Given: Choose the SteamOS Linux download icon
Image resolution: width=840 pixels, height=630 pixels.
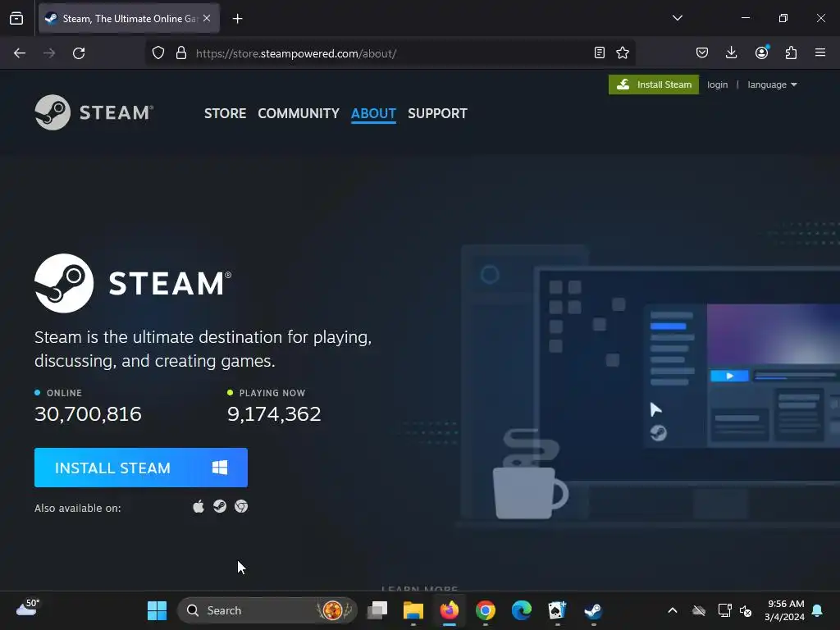Looking at the screenshot, I should [220, 506].
